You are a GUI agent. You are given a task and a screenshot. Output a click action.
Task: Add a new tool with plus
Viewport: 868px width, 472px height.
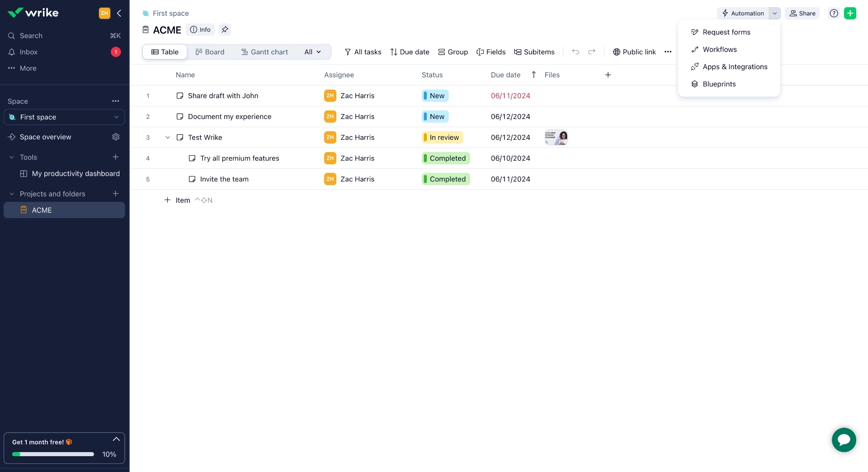pos(116,157)
